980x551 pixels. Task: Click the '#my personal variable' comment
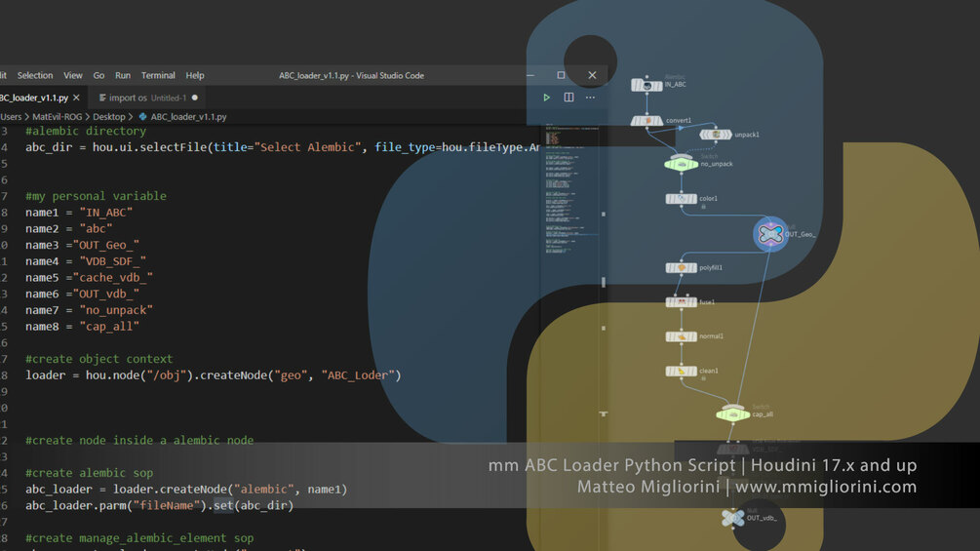96,196
